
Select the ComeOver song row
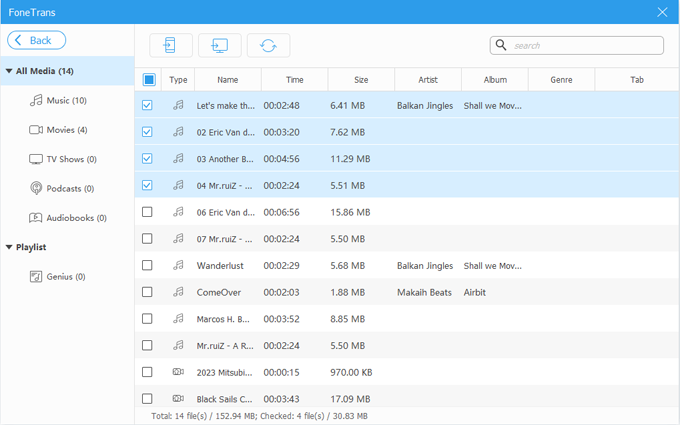[300, 292]
